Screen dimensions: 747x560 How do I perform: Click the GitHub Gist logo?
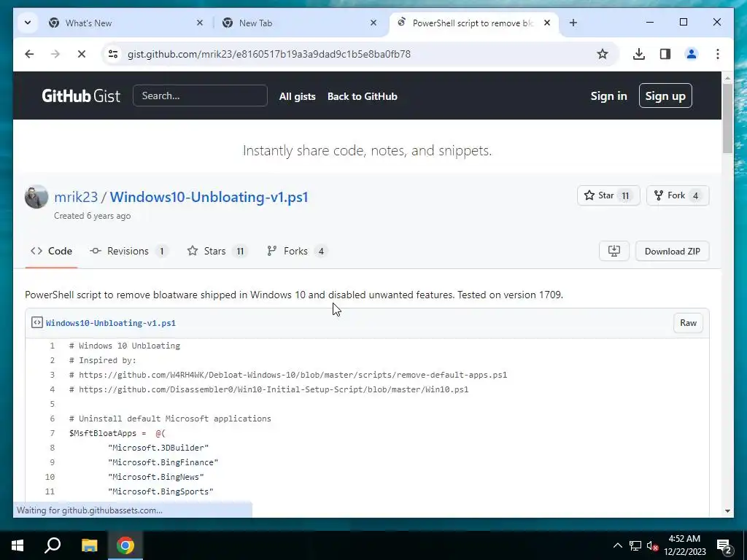81,96
